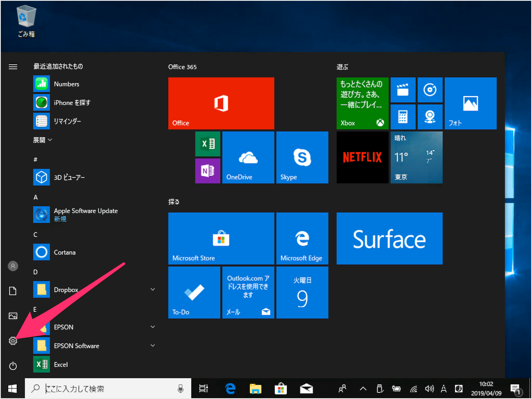
Task: Open the フォト tile
Action: [x=470, y=103]
